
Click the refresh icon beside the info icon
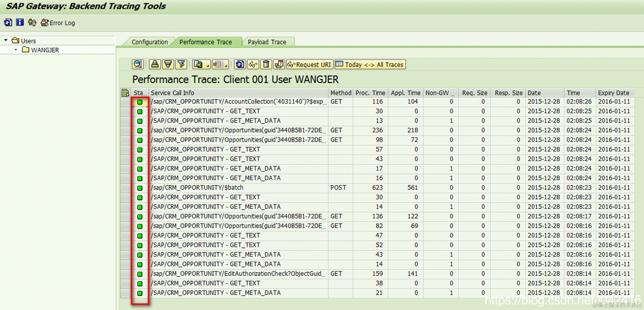pyautogui.click(x=8, y=23)
